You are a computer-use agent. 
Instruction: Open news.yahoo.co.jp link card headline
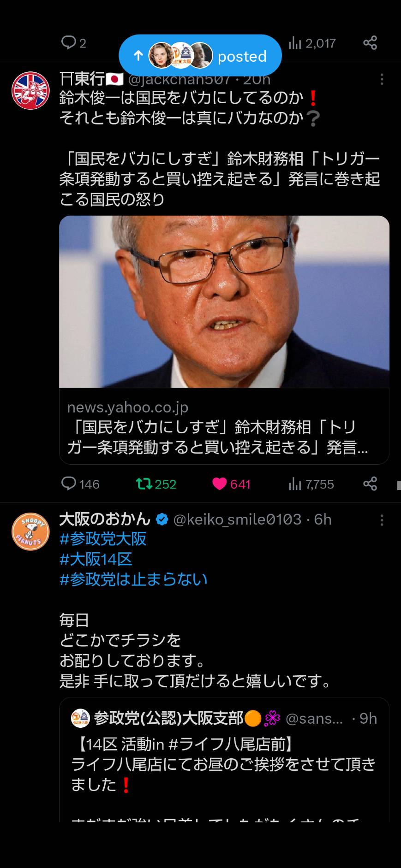point(218,437)
